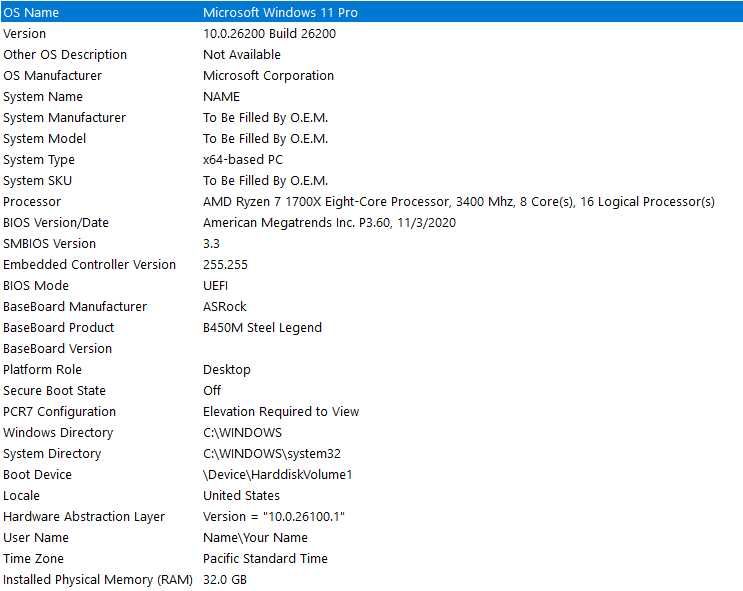Click the 'Name\Your Name' value
This screenshot has height=591, width=743.
255,538
